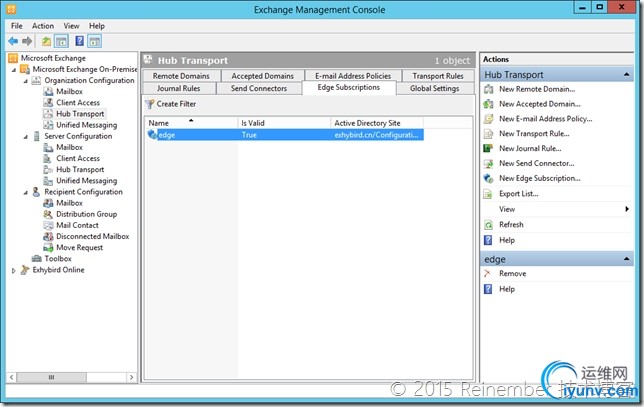The width and height of the screenshot is (644, 407).
Task: Switch to the Global Settings tab
Action: click(x=435, y=88)
